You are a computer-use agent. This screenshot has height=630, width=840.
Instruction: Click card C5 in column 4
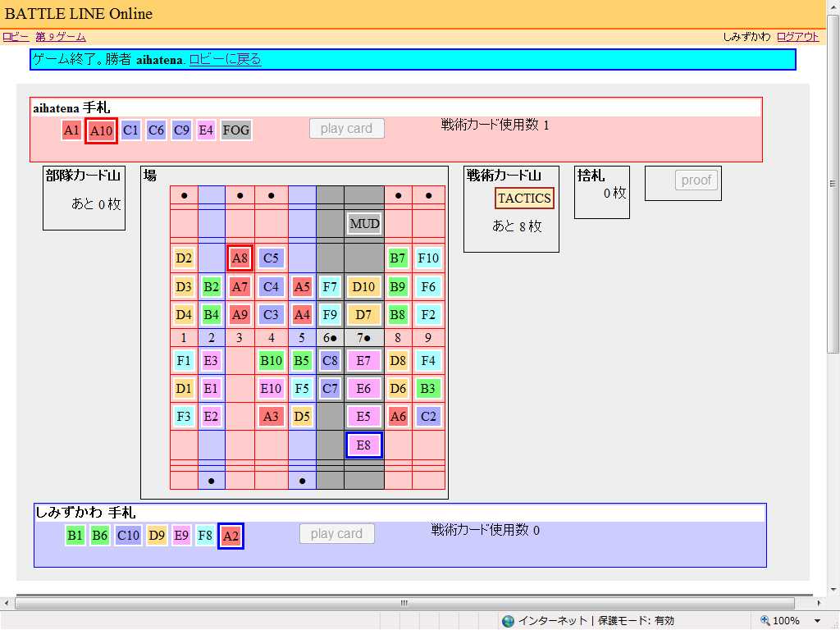click(271, 258)
